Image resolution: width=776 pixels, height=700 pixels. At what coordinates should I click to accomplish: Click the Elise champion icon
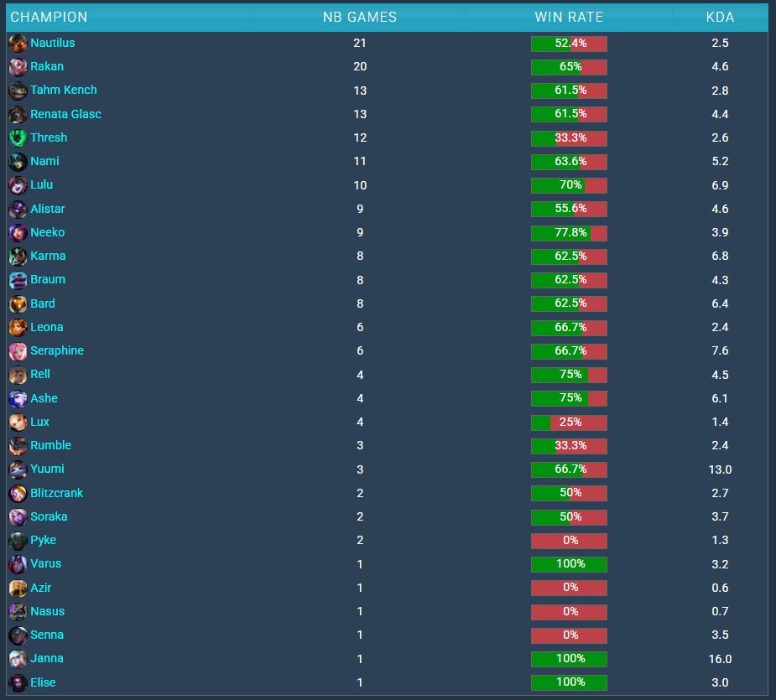point(18,683)
